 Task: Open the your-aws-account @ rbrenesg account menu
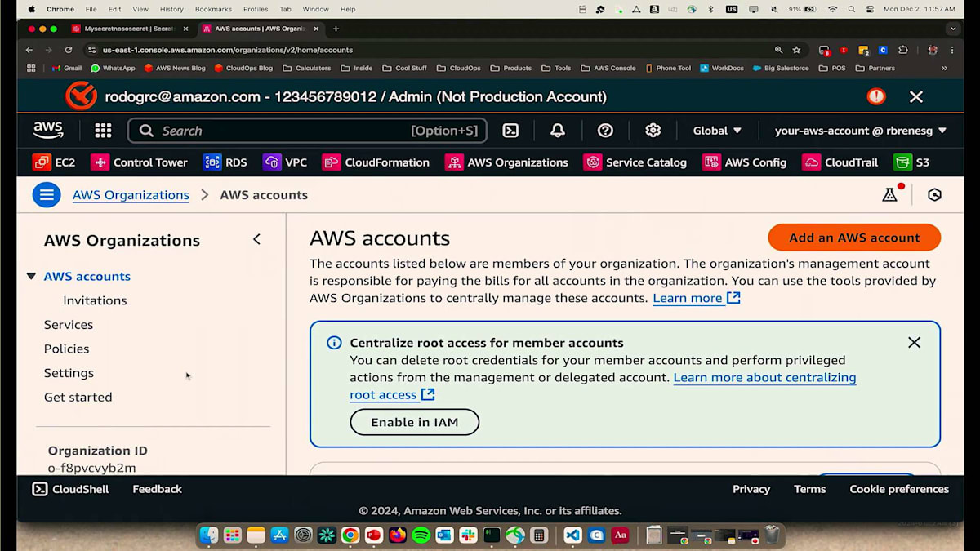point(861,131)
